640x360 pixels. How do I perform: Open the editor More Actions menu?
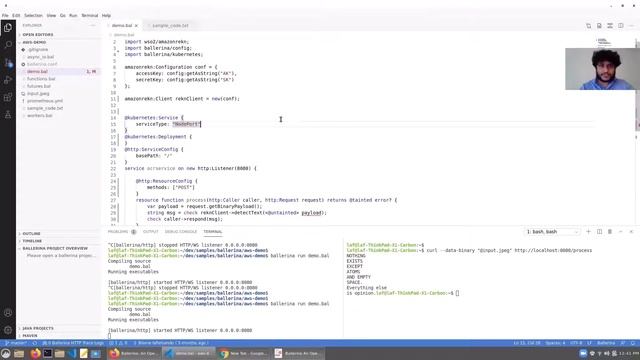click(631, 25)
